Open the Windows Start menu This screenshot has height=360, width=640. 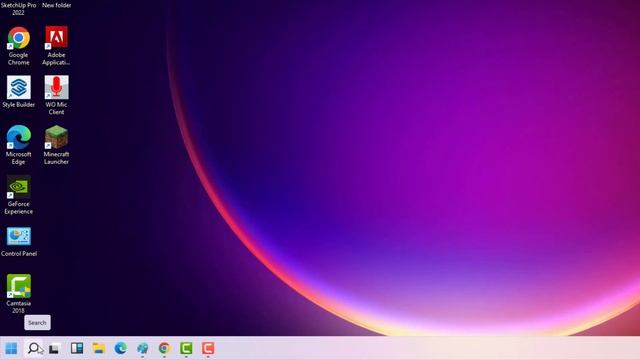pos(11,348)
